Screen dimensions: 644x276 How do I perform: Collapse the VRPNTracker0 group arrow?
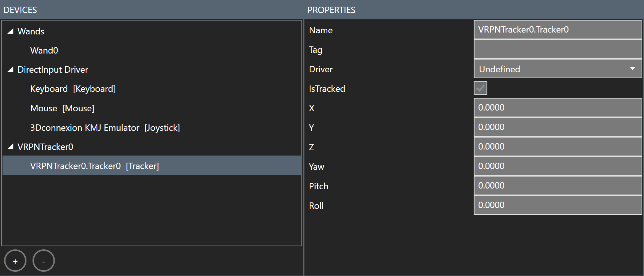tap(11, 147)
